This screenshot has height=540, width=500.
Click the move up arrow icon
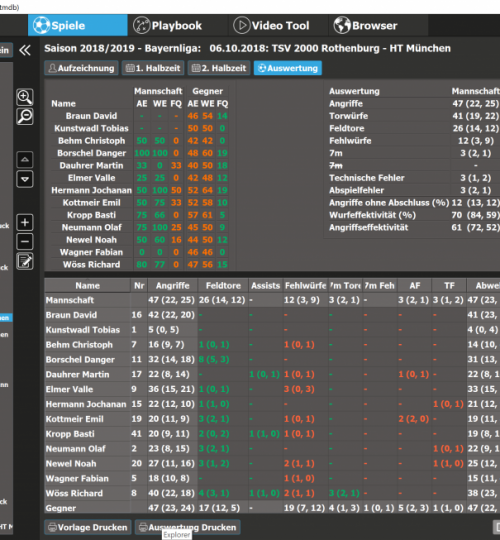point(25,159)
